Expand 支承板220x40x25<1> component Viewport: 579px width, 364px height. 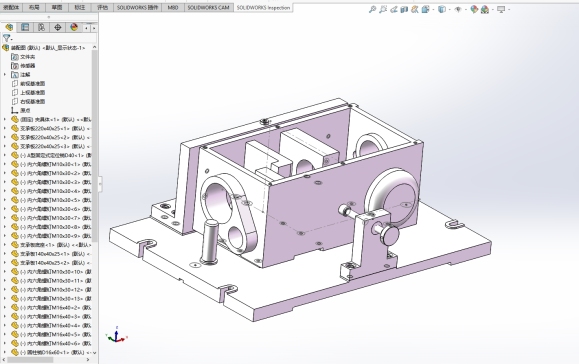(x=5, y=128)
